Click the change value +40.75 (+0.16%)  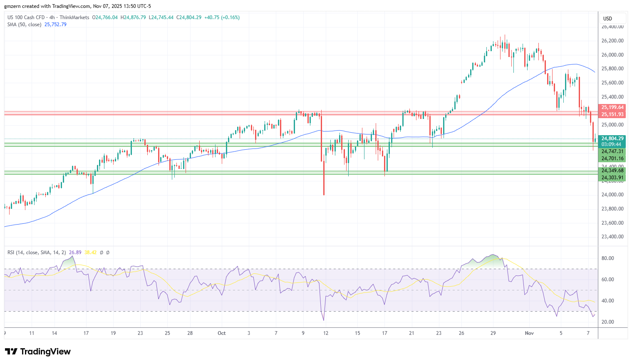(222, 17)
